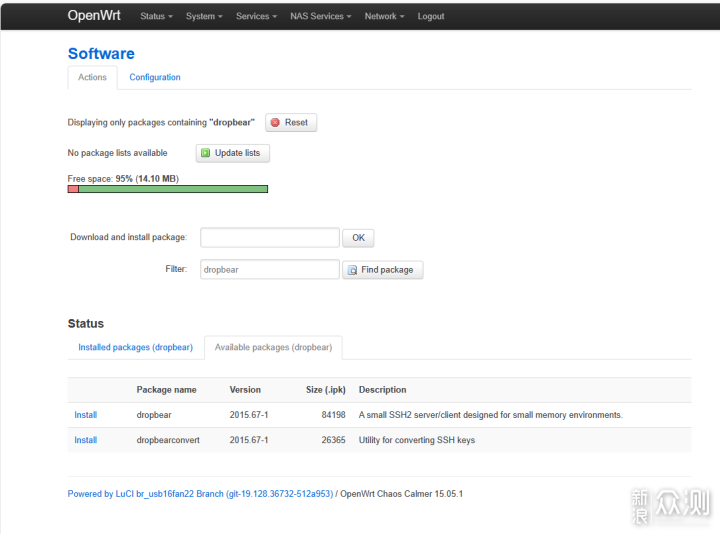Viewport: 720px width, 534px height.
Task: Click OK to install the package
Action: pos(358,238)
